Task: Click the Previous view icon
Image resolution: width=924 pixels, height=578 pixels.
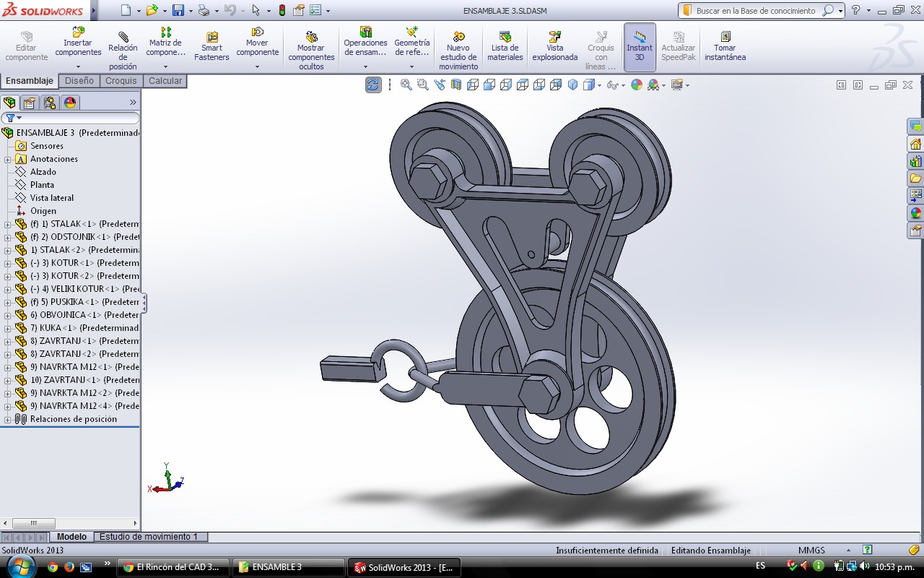Action: [440, 85]
